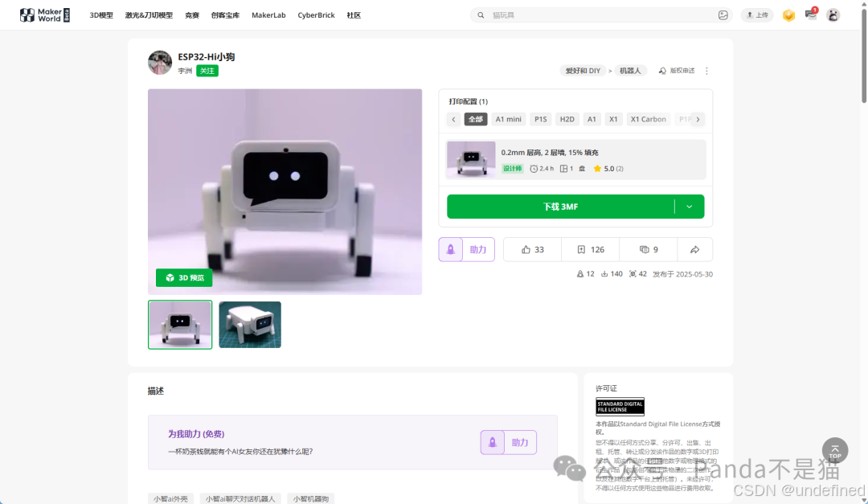Click the 下载 3MF download button
Screen dimensions: 868x504
[x=561, y=207]
